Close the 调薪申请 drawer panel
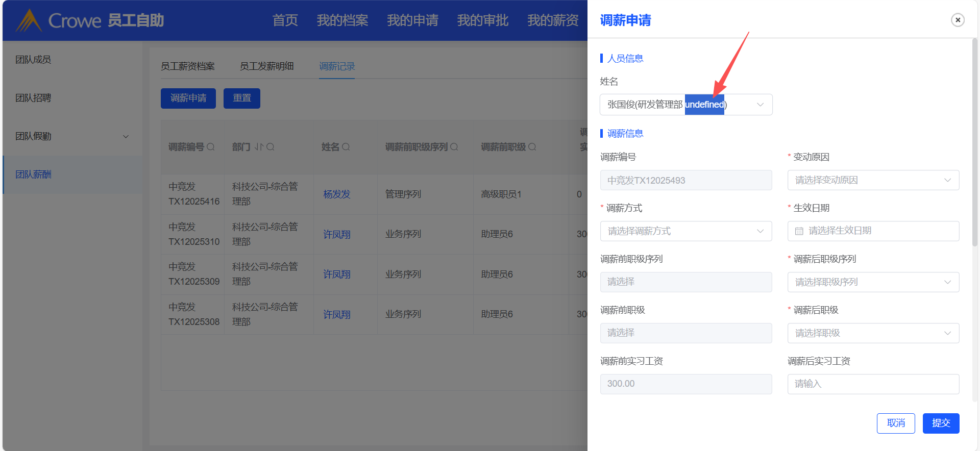 click(958, 20)
